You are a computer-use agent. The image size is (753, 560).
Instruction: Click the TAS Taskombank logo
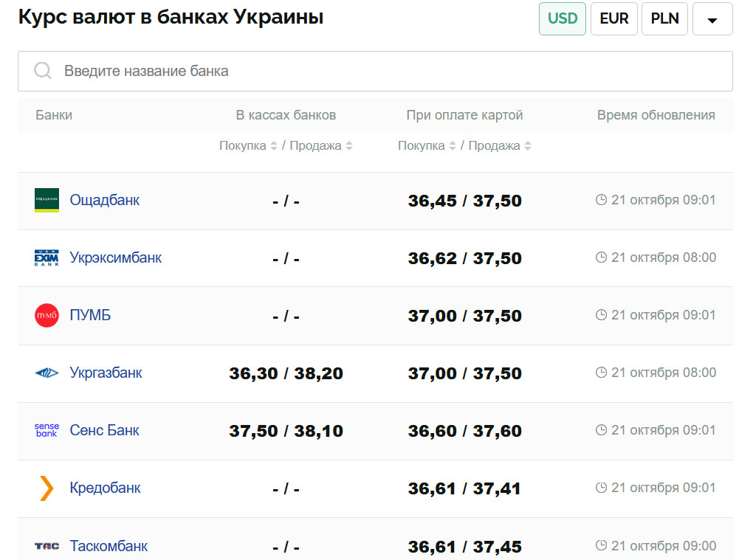47,546
